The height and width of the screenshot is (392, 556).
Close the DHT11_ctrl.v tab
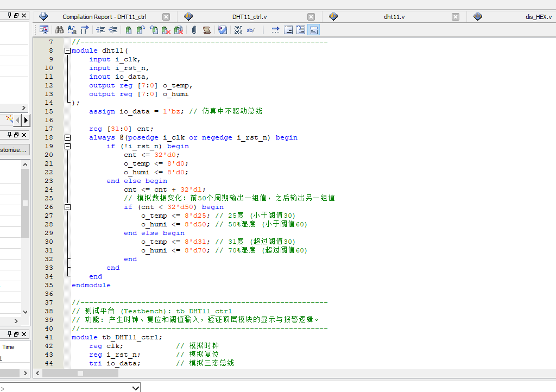coord(311,17)
